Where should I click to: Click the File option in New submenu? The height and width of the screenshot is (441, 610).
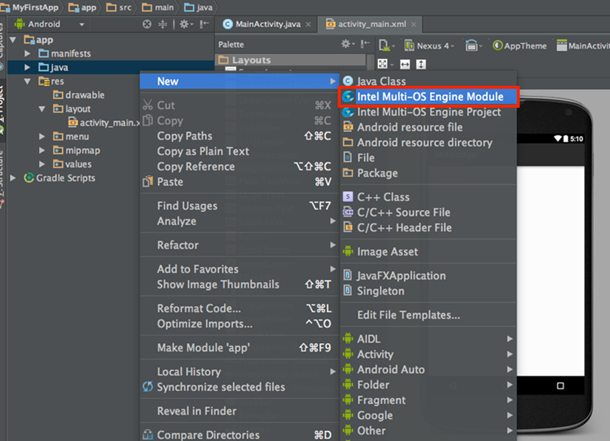point(428,158)
